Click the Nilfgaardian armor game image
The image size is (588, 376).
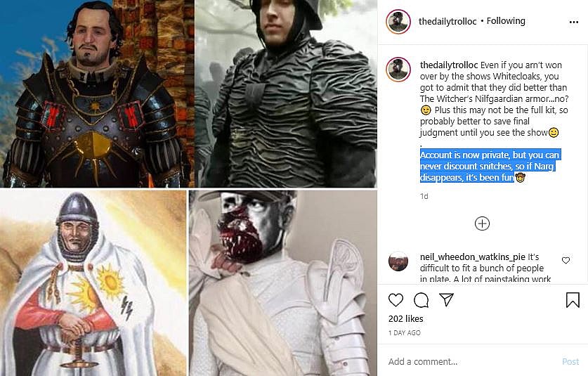97,93
